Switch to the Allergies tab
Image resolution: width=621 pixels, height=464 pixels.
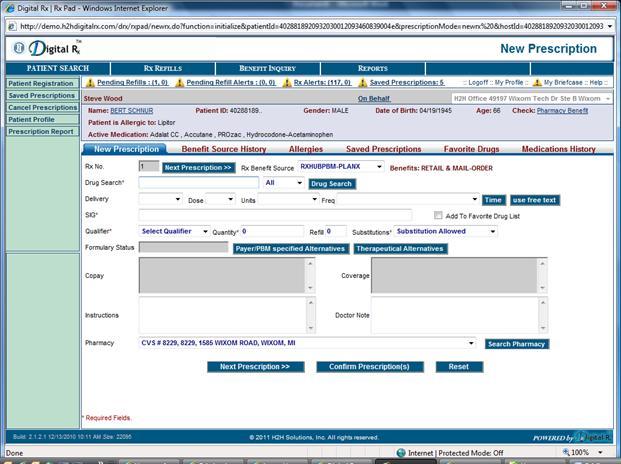306,149
